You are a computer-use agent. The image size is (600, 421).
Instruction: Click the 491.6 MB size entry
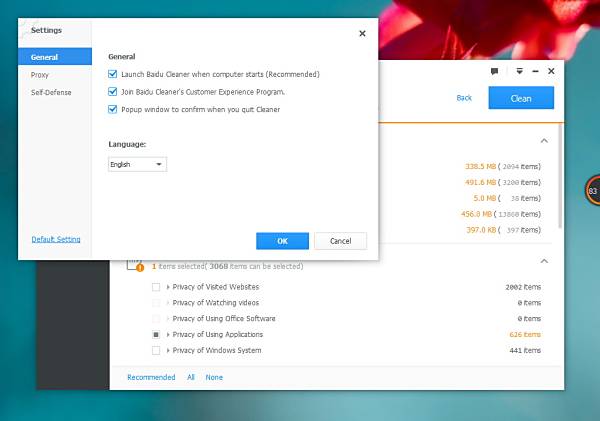point(480,182)
